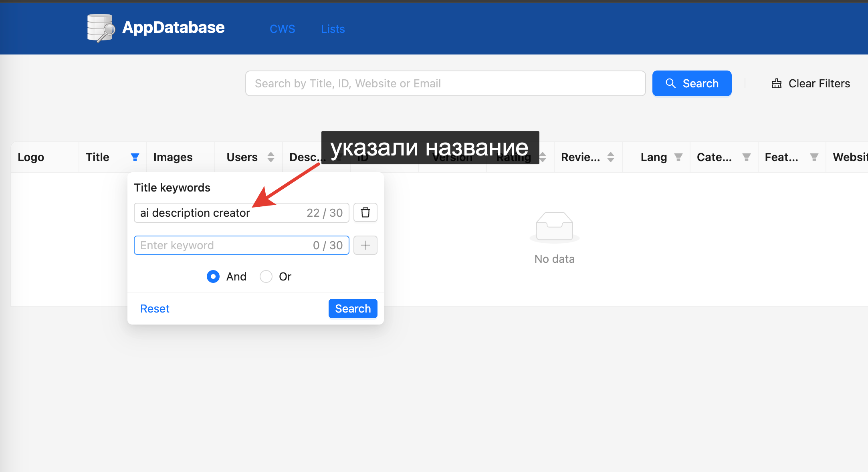The height and width of the screenshot is (472, 868).
Task: Select the And radio option
Action: (213, 276)
